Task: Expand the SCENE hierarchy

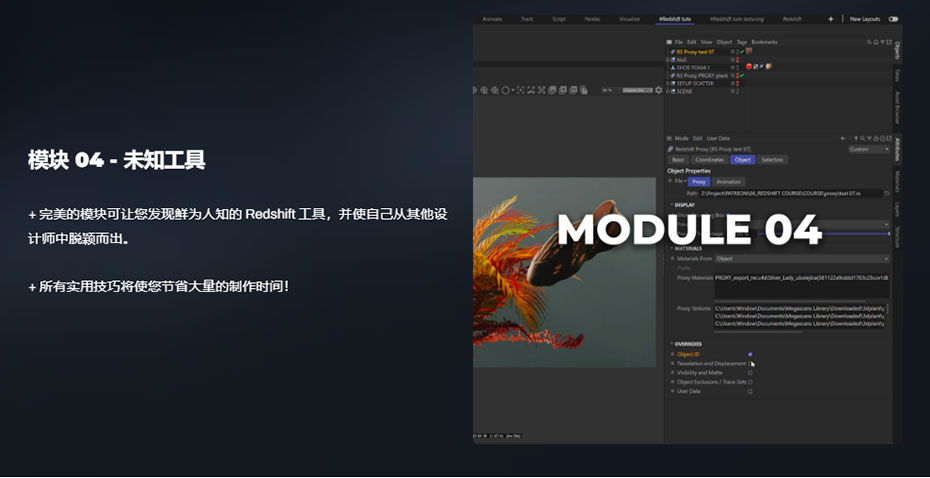Action: point(668,91)
